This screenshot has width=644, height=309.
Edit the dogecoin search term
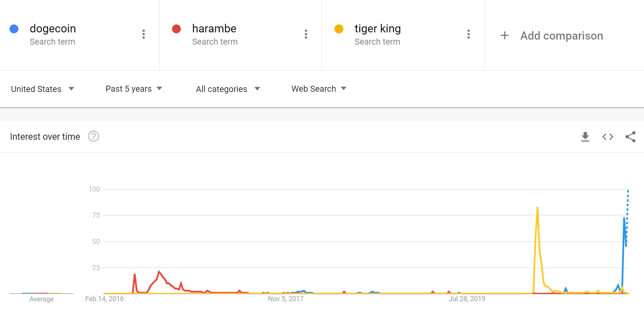coord(53,29)
